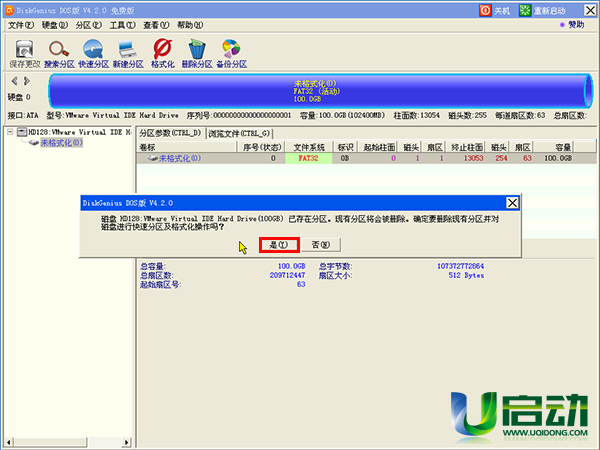This screenshot has width=600, height=450.
Task: Click the 标识 column header
Action: 345,147
